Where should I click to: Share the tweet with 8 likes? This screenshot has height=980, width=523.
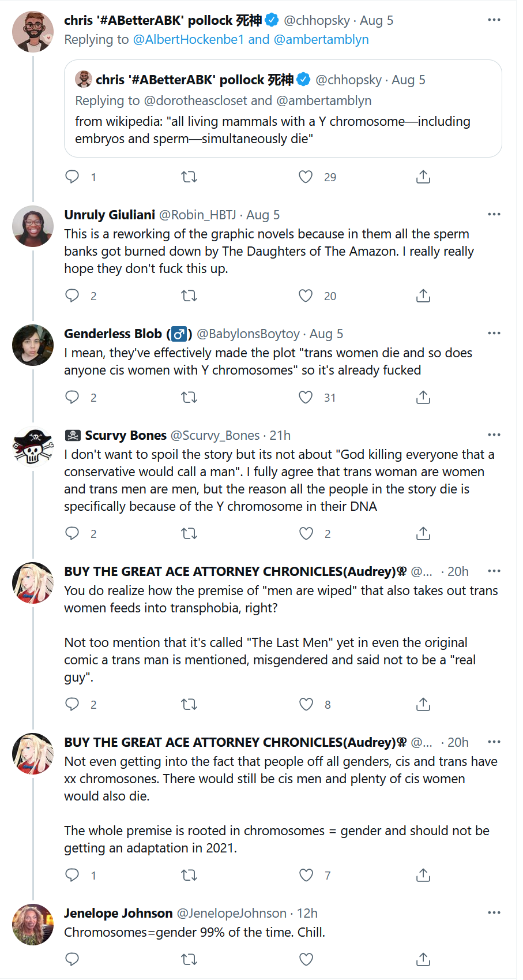click(423, 704)
